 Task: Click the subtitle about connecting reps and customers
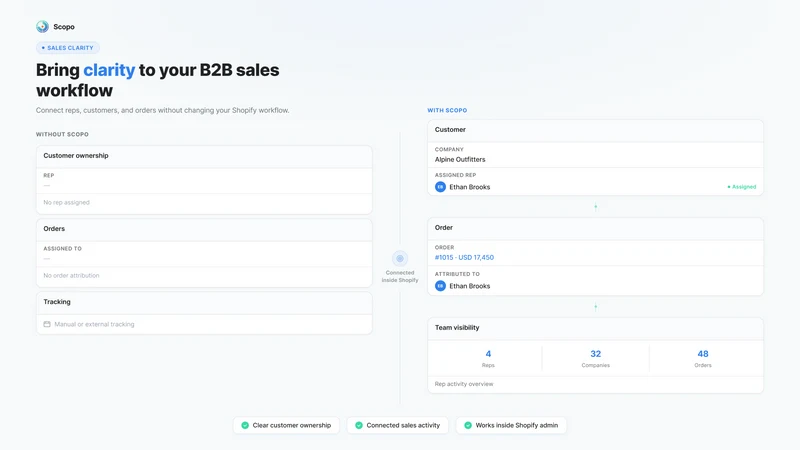[162, 110]
